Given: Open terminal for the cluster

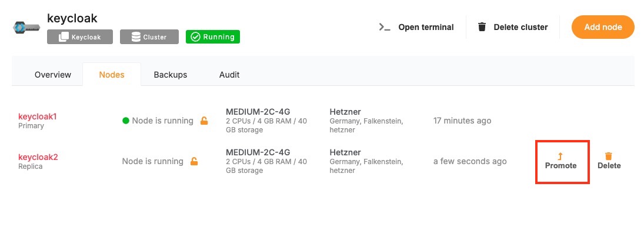Looking at the screenshot, I should 416,27.
